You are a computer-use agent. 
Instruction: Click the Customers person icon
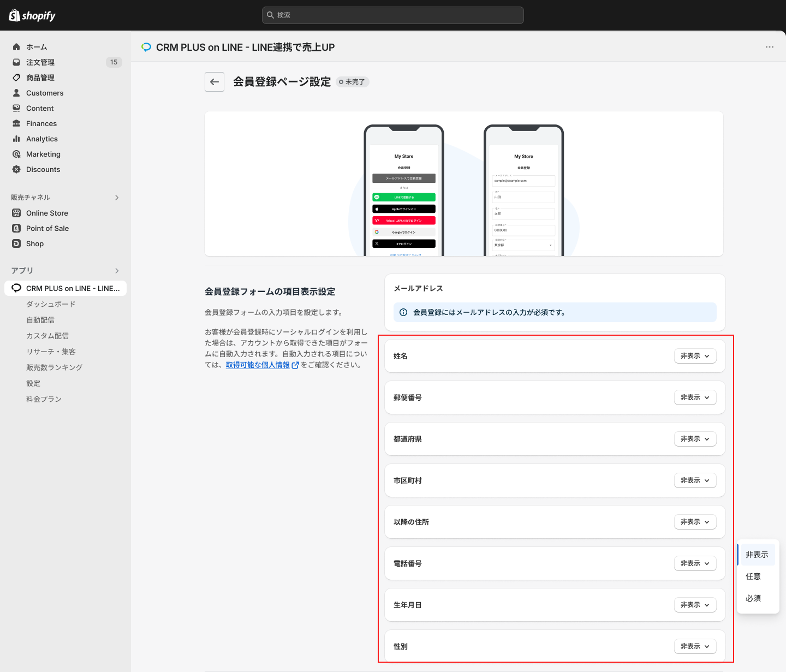tap(16, 93)
